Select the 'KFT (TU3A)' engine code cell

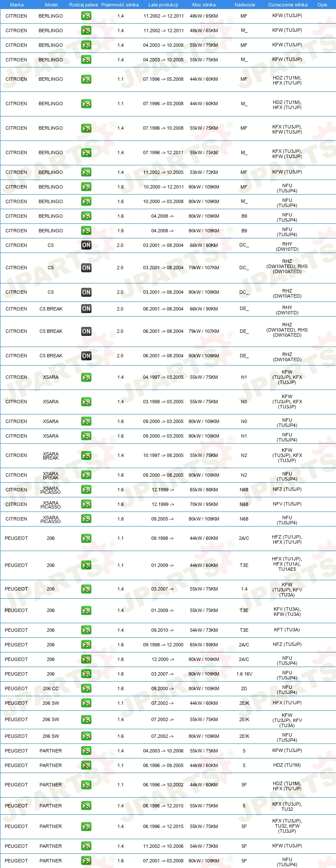click(x=287, y=630)
